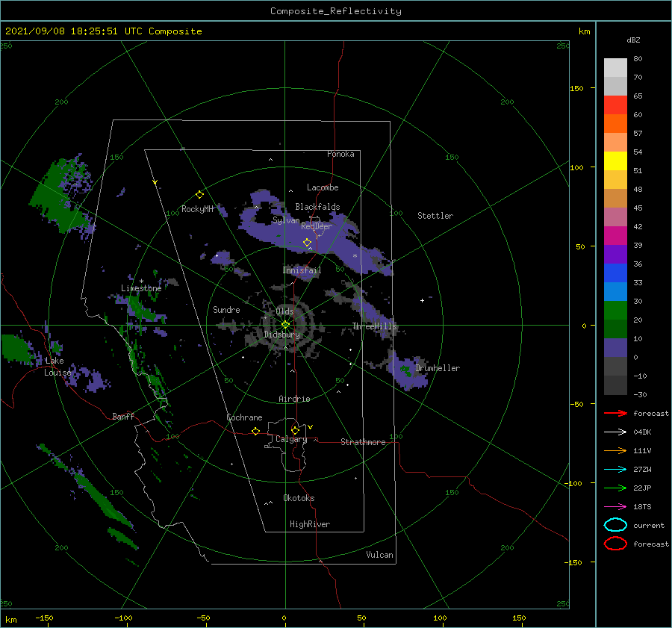Image resolution: width=672 pixels, height=628 pixels.
Task: Click the Limestone label
Action: [141, 288]
